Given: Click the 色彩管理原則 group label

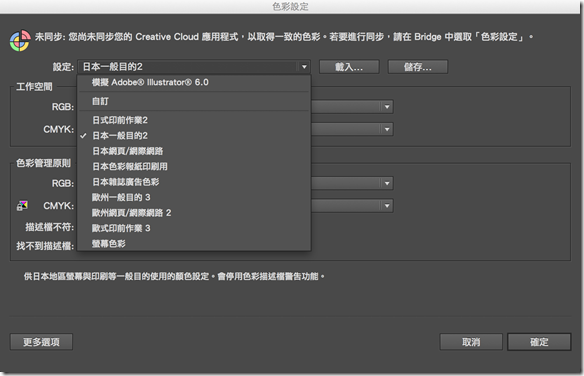Looking at the screenshot, I should click(44, 163).
